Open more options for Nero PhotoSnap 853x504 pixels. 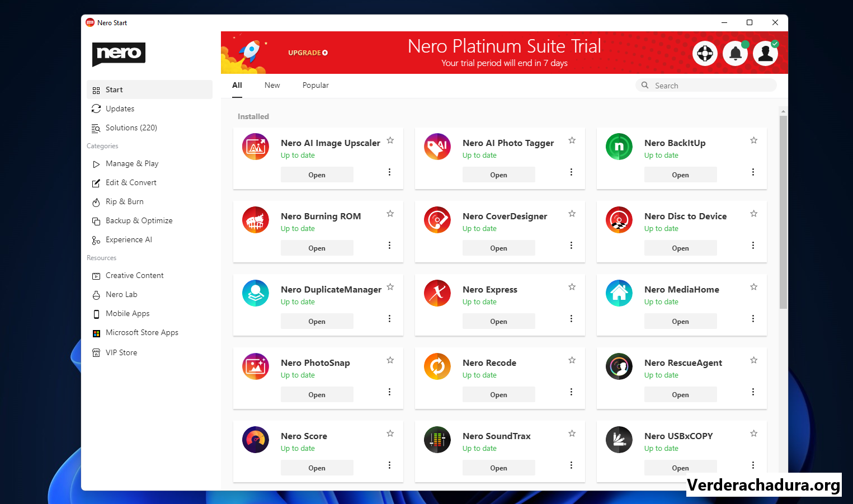coord(390,392)
